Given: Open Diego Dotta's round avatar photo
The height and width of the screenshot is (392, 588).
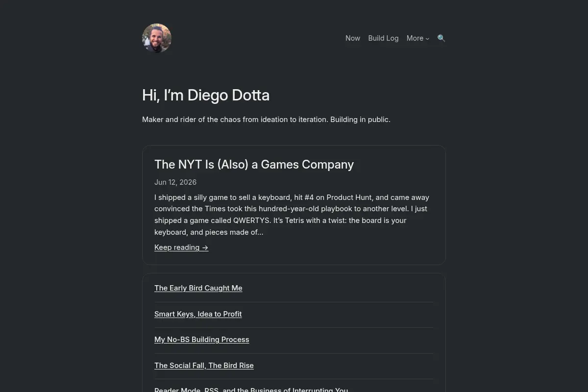Looking at the screenshot, I should (x=157, y=38).
